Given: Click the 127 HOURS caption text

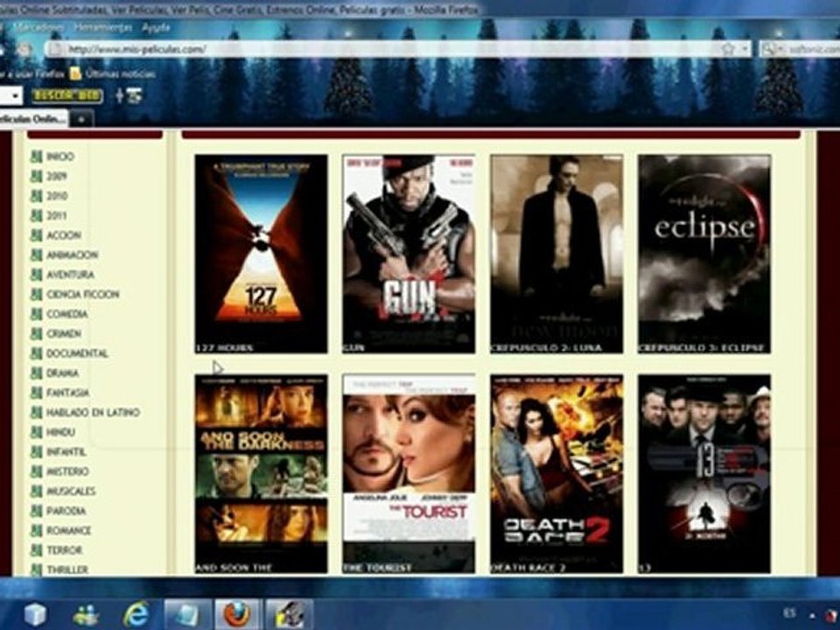Looking at the screenshot, I should (x=224, y=348).
